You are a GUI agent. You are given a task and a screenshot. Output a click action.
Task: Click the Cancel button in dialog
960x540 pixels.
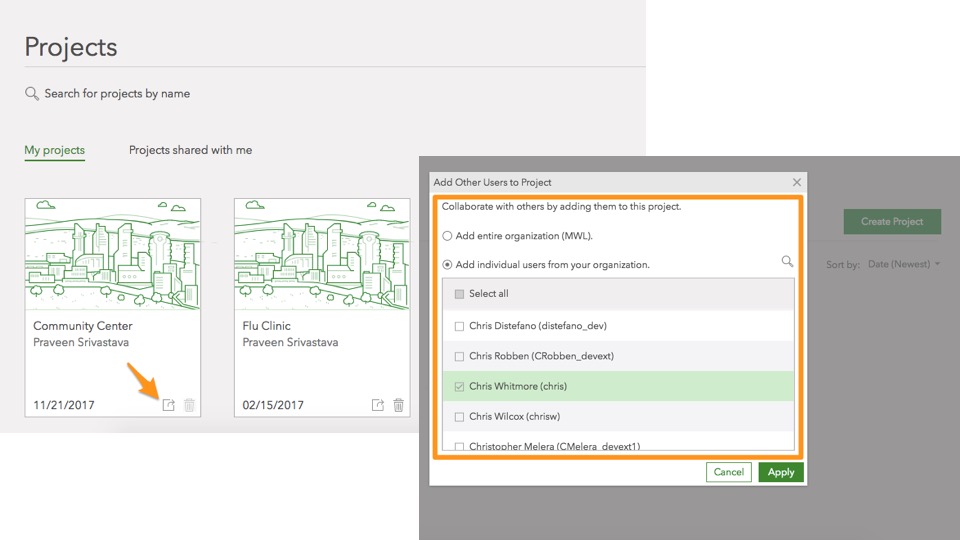point(729,472)
